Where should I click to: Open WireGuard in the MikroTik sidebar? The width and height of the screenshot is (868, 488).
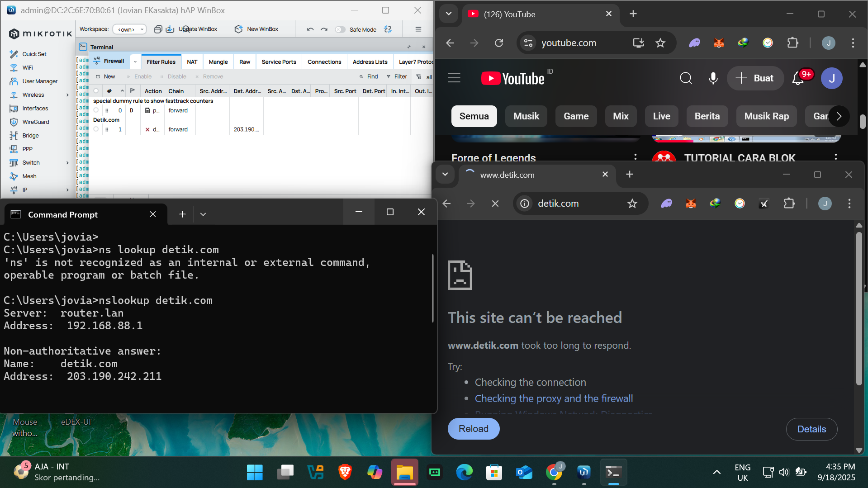(x=35, y=122)
